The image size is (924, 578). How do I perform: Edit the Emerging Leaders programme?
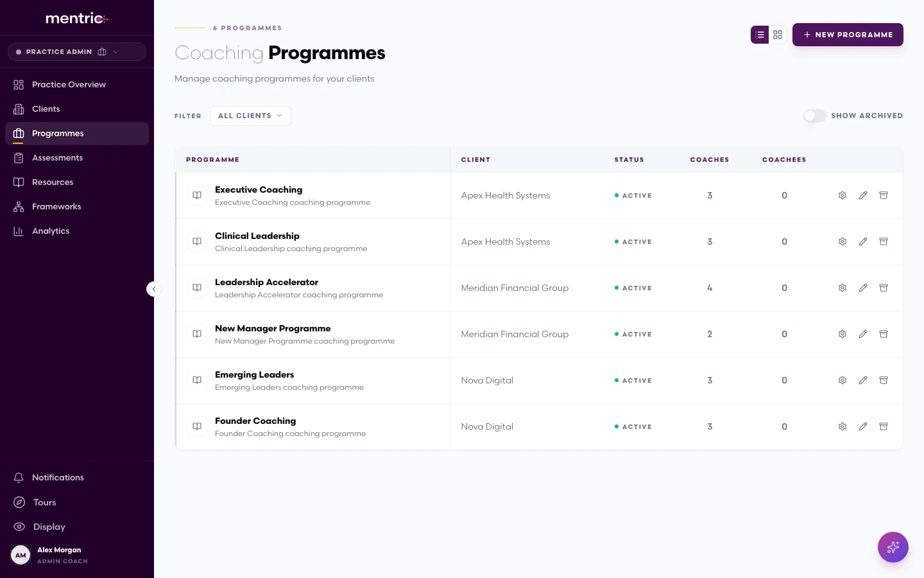[863, 380]
